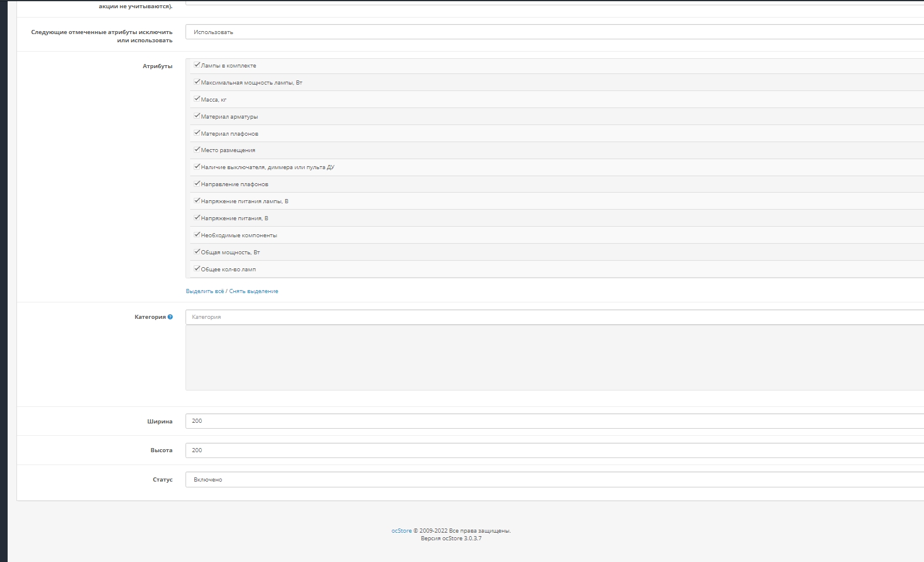Uncheck the 'Лампы в комплекте' attribute
The width and height of the screenshot is (924, 562).
coord(197,65)
